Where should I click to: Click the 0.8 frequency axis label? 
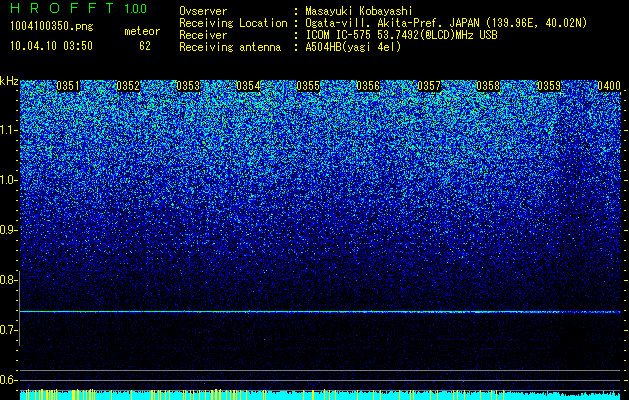click(7, 280)
